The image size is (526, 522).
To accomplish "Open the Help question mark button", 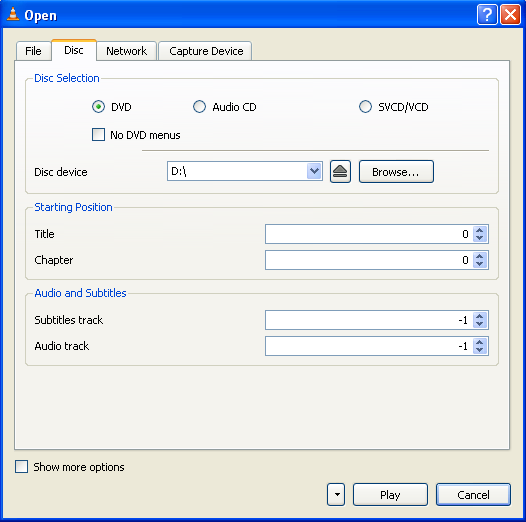I will pyautogui.click(x=487, y=15).
